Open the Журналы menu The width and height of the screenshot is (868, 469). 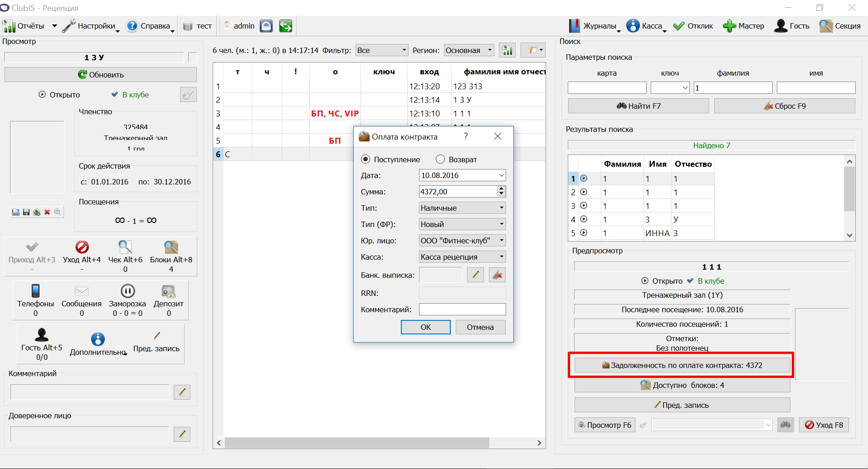[x=594, y=26]
